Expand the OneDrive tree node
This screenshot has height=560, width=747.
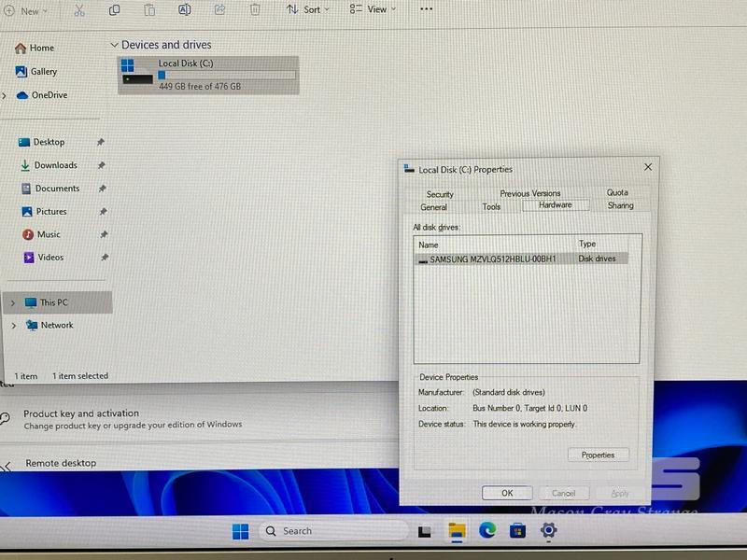5,96
